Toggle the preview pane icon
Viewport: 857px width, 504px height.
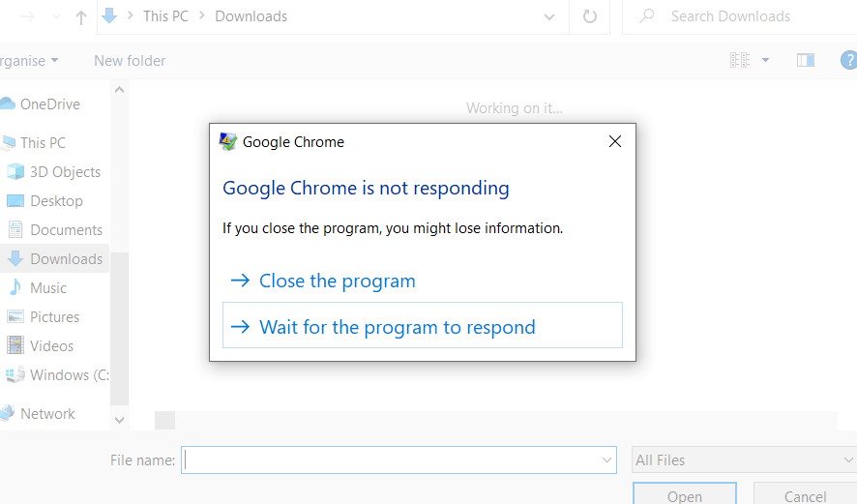point(806,60)
